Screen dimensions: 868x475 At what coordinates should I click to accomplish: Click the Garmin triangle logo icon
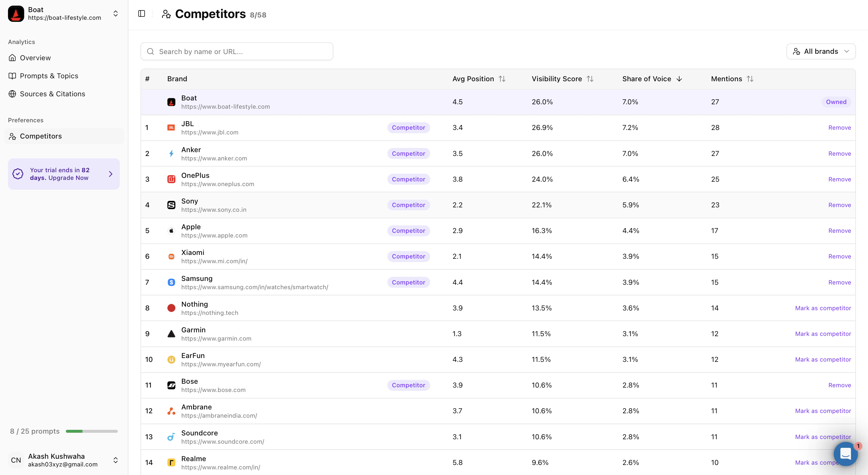[171, 334]
